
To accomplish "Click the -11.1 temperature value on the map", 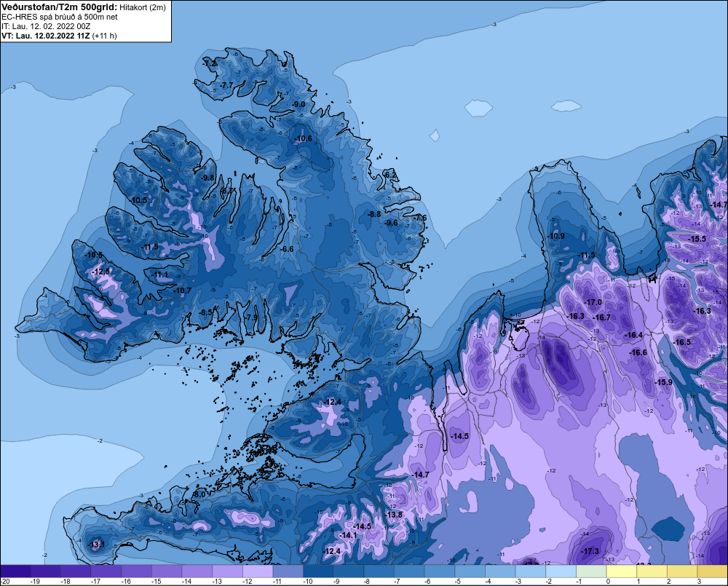I will click(159, 274).
